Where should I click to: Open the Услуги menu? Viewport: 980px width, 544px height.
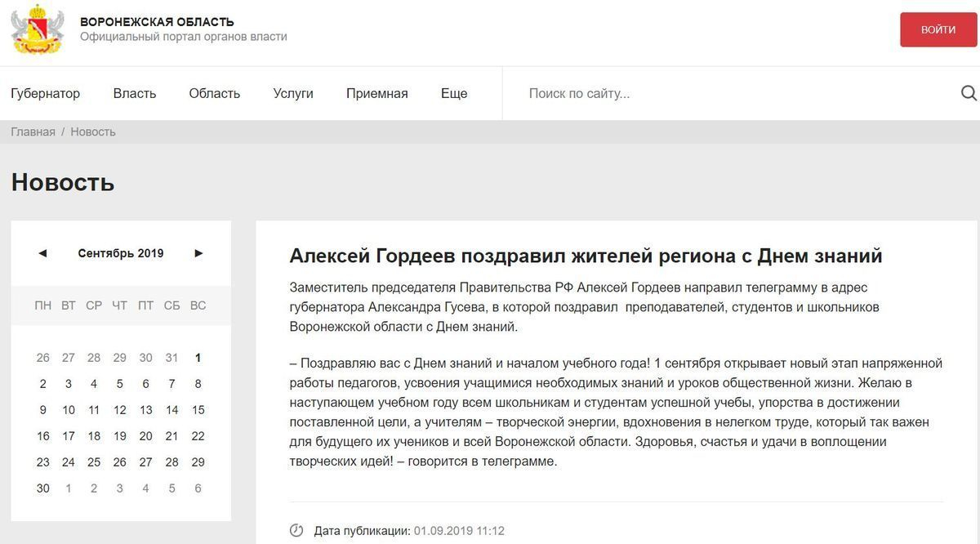[x=293, y=93]
